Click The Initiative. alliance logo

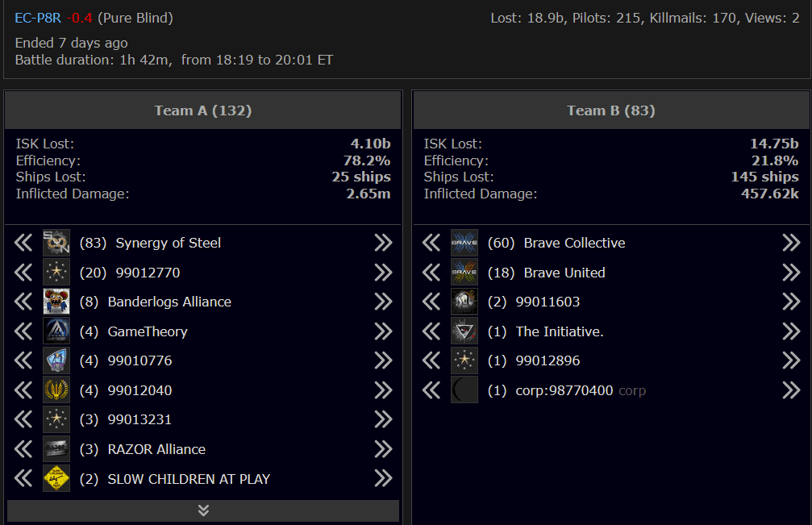coord(464,331)
